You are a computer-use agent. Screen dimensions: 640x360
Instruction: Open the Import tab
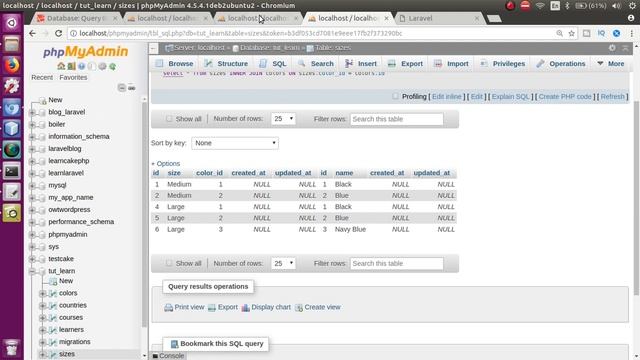[451, 64]
